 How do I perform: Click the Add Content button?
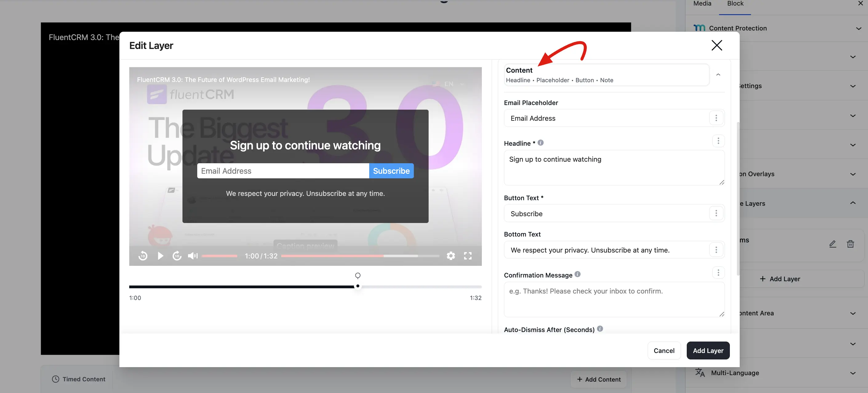tap(598, 379)
